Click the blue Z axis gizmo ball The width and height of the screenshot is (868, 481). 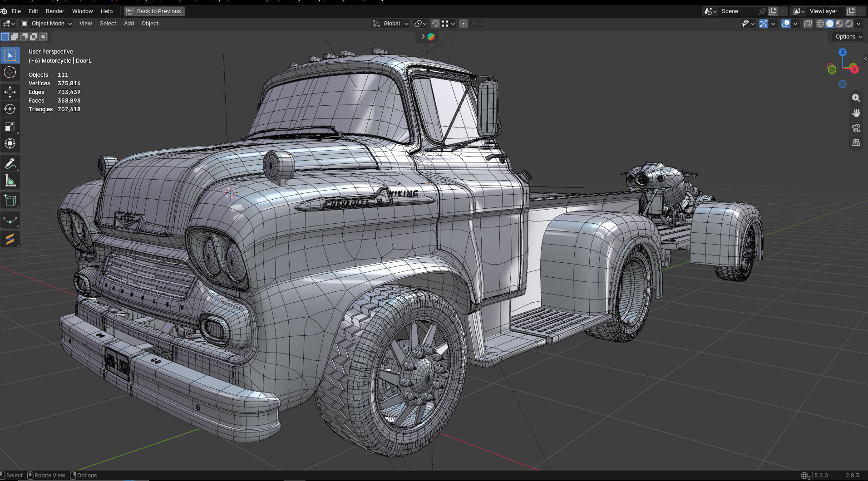(843, 53)
